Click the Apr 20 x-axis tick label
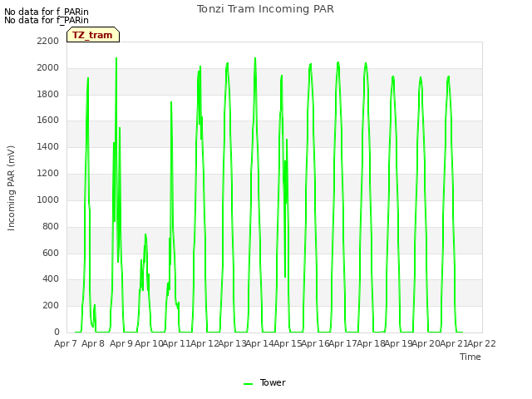The image size is (532, 399). click(426, 343)
